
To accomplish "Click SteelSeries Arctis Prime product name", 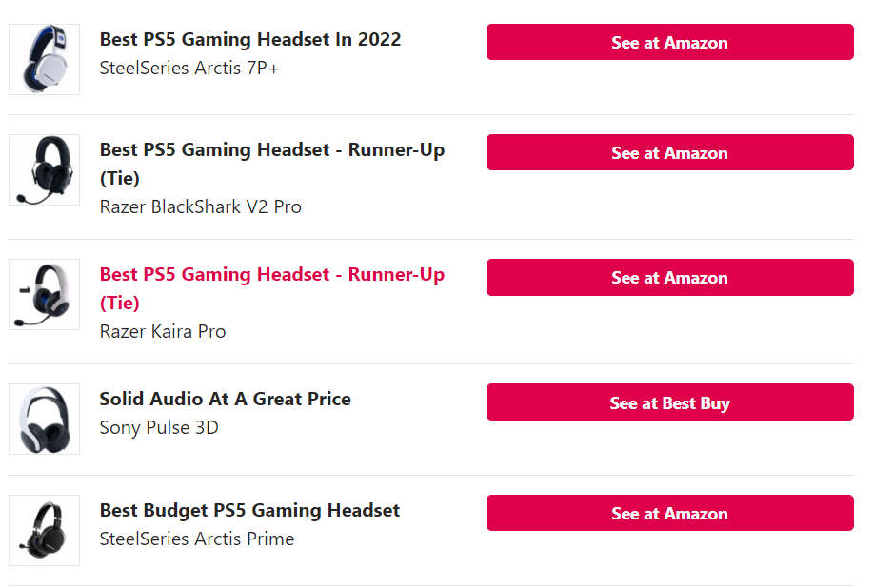I will coord(197,539).
